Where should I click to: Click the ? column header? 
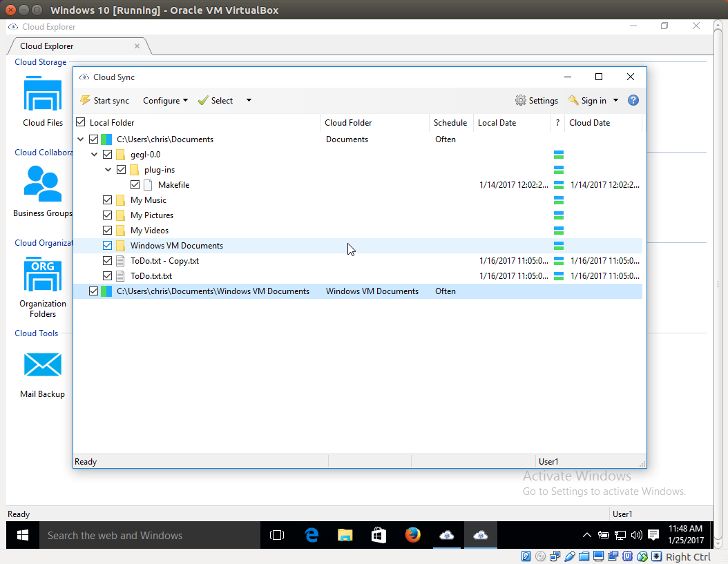pos(557,123)
